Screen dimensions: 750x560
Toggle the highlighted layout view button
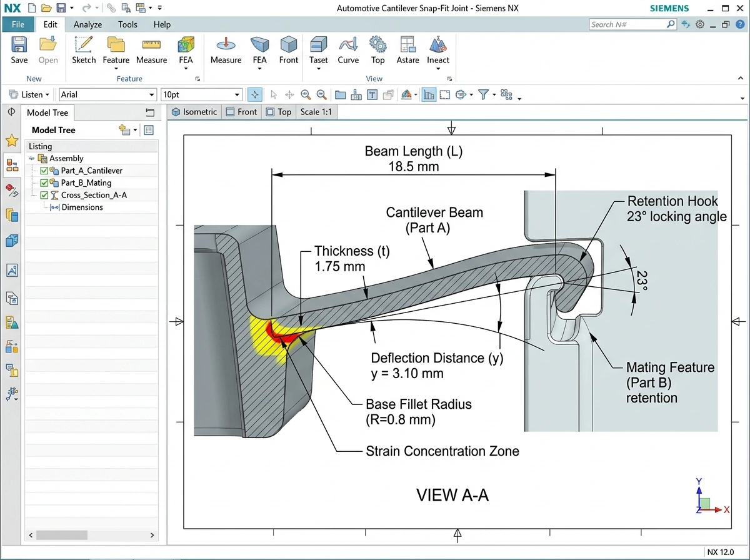click(429, 95)
